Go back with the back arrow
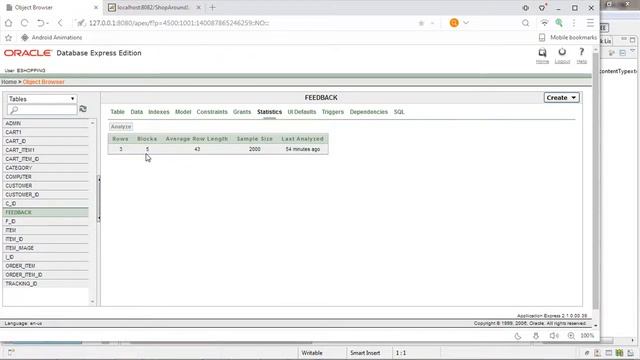This screenshot has height=360, width=640. pyautogui.click(x=60, y=23)
